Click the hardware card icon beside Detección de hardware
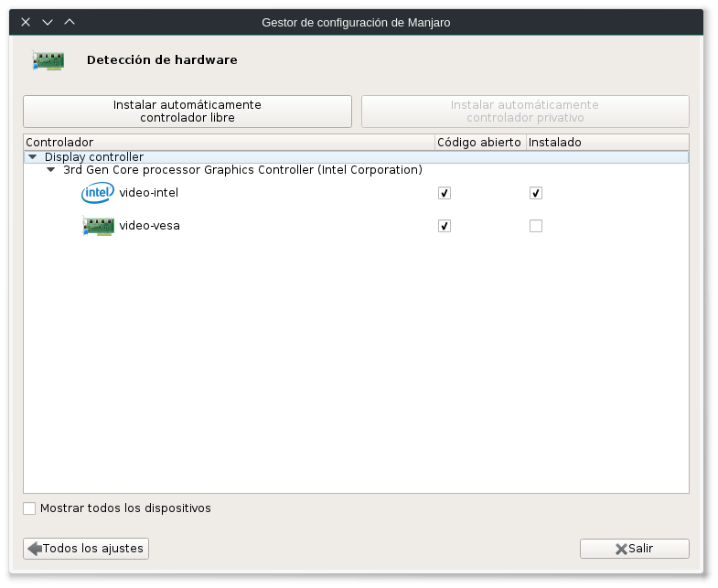718x588 pixels. pos(48,60)
